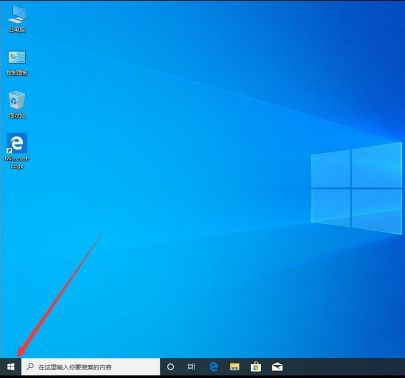Select the Recycle Bin desktop icon

[x=17, y=105]
